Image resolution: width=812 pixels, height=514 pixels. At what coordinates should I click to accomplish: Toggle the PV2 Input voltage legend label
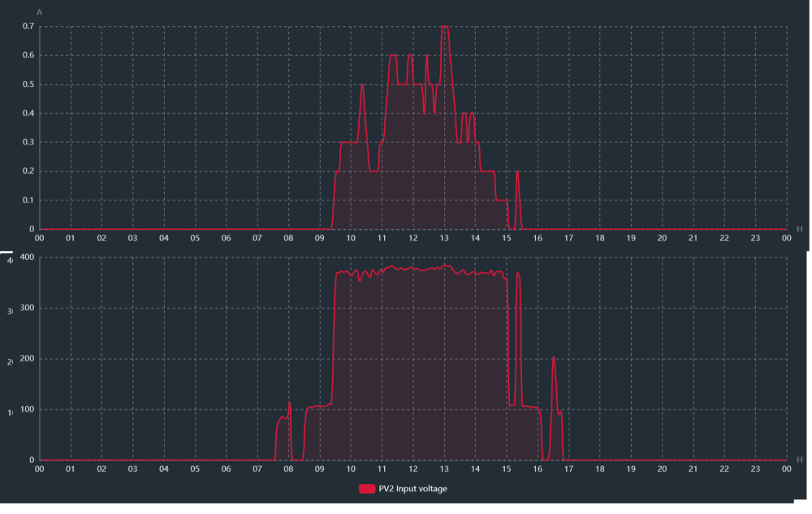tap(412, 489)
